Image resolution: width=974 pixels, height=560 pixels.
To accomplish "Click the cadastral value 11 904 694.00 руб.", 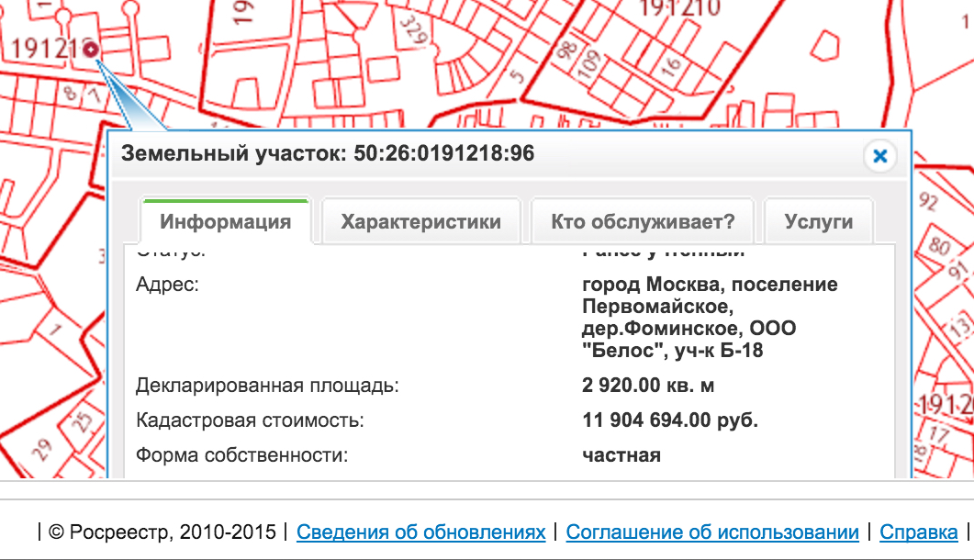I will point(669,418).
